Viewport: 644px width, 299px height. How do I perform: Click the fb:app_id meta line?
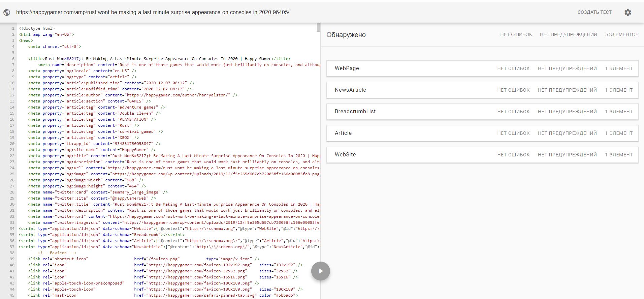[94, 144]
